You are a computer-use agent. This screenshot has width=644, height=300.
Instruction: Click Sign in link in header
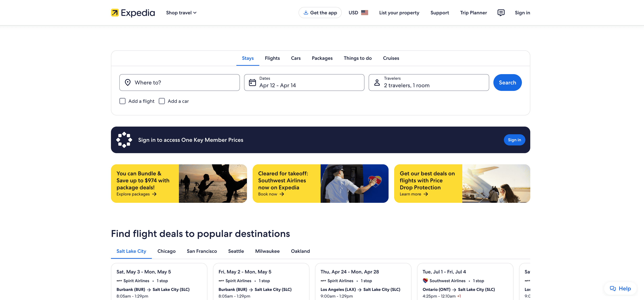tap(522, 13)
